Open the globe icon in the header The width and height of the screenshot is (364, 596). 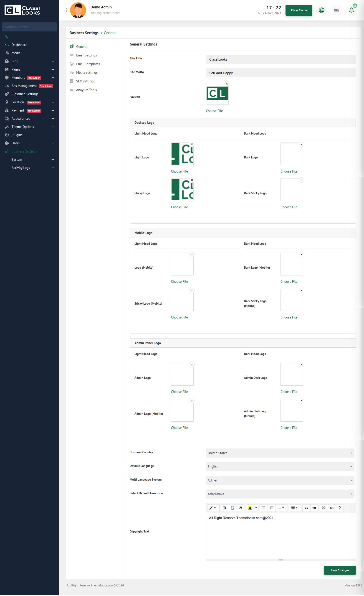321,10
